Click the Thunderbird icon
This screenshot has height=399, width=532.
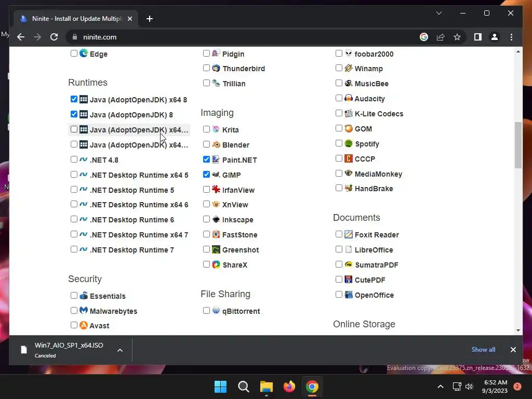[216, 68]
